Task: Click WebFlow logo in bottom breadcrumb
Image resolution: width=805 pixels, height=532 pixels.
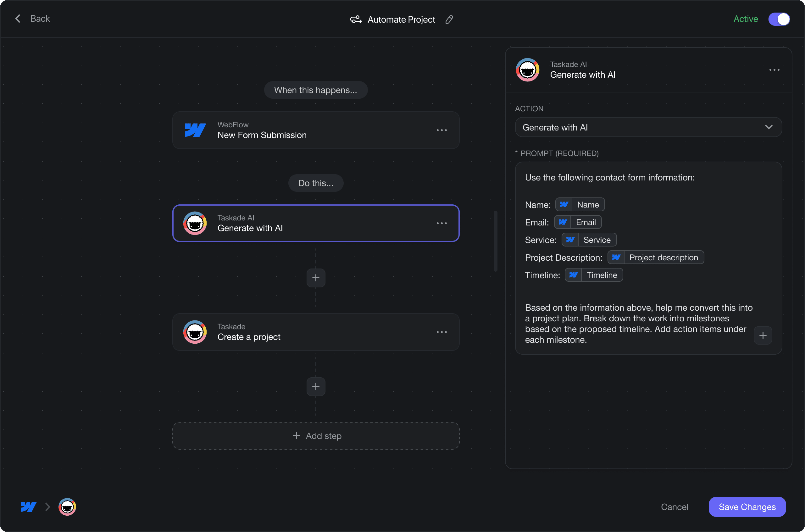Action: [29, 507]
